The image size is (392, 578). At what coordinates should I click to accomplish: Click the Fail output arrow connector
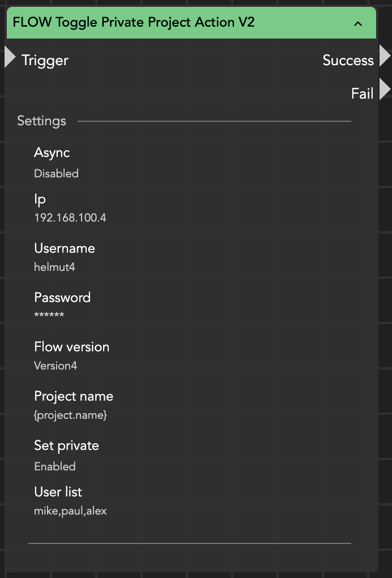point(385,90)
